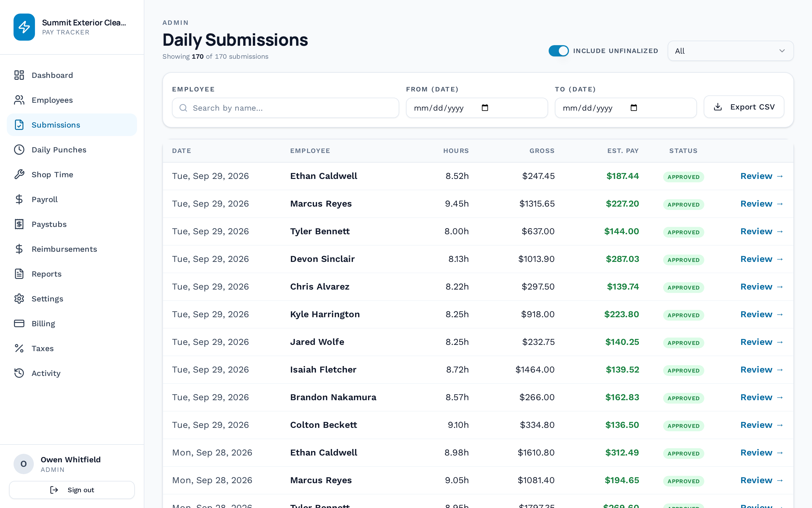Open Review for Tyler Bennett's Sep 29 row

tap(762, 231)
